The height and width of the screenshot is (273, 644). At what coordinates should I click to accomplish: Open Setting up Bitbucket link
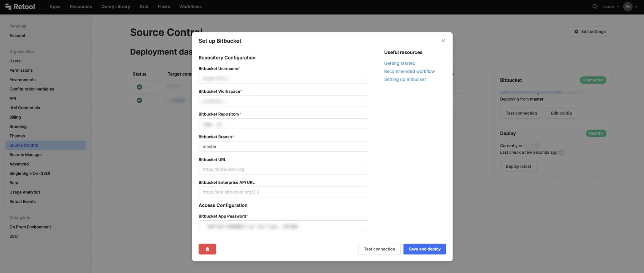405,80
